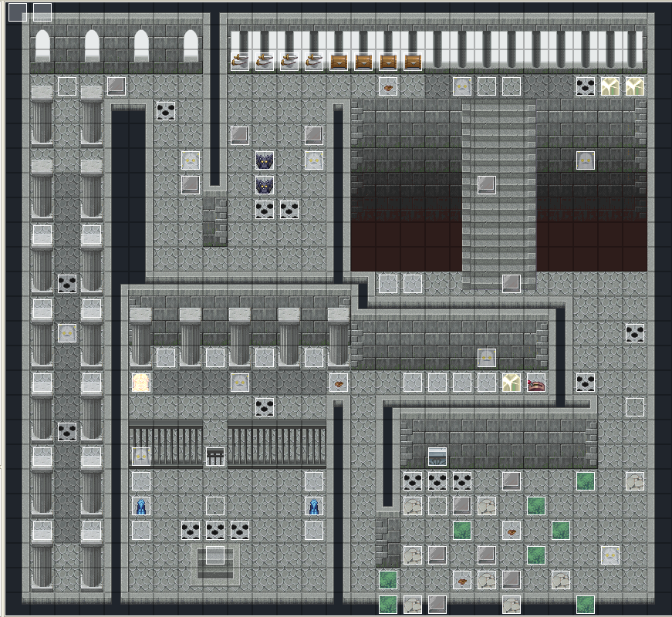
Task: Select the second treasure chest from the left
Action: pyautogui.click(x=363, y=61)
